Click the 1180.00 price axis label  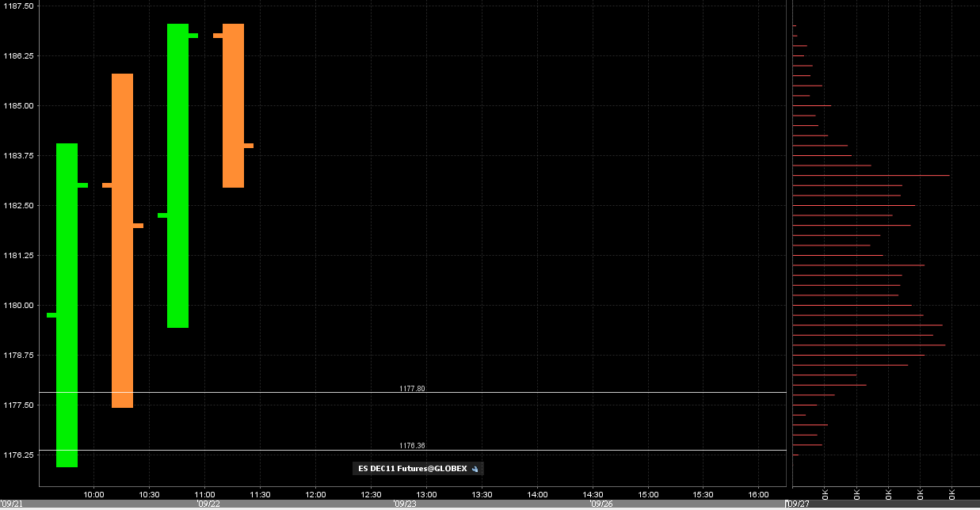[x=19, y=306]
